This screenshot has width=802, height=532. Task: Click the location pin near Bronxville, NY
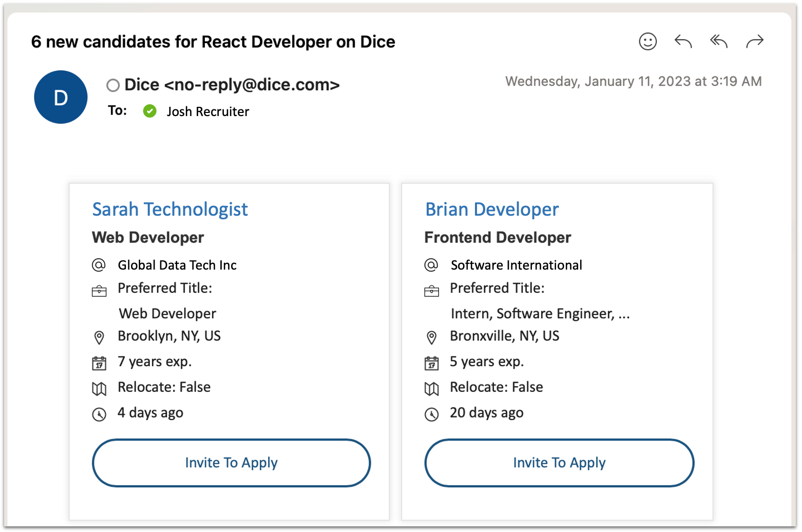point(431,337)
